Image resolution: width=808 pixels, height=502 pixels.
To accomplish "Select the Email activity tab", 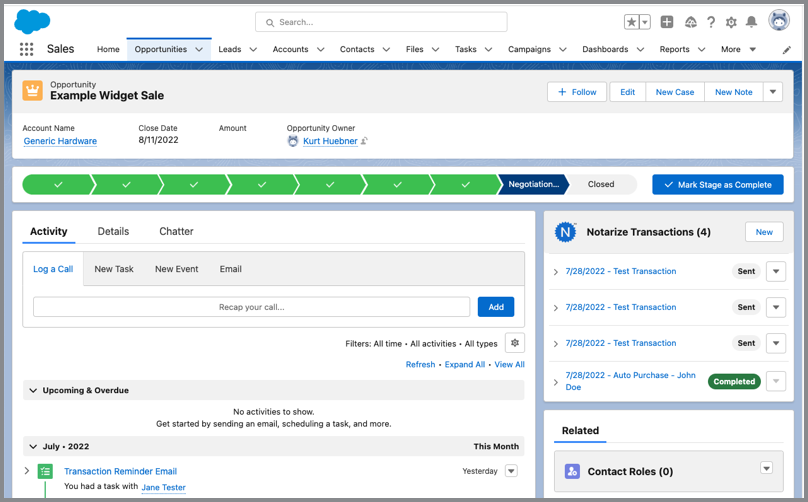I will [230, 269].
